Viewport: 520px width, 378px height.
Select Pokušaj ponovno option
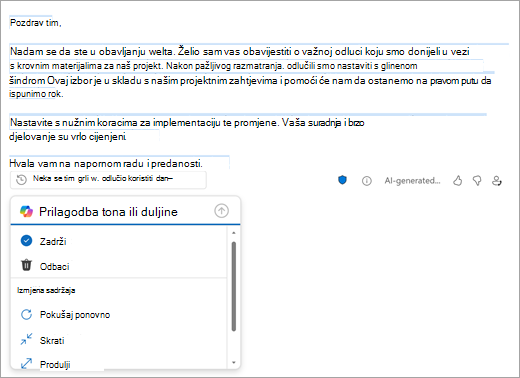119,315
